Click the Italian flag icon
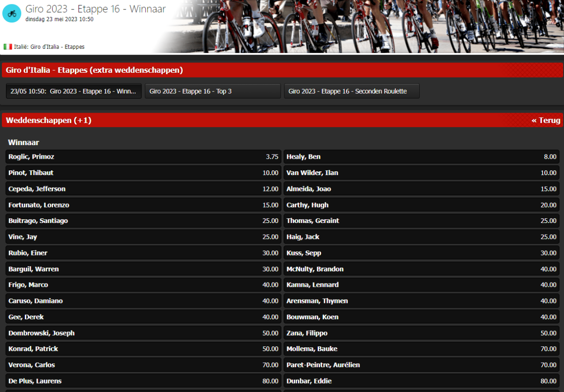The image size is (564, 392). click(8, 46)
